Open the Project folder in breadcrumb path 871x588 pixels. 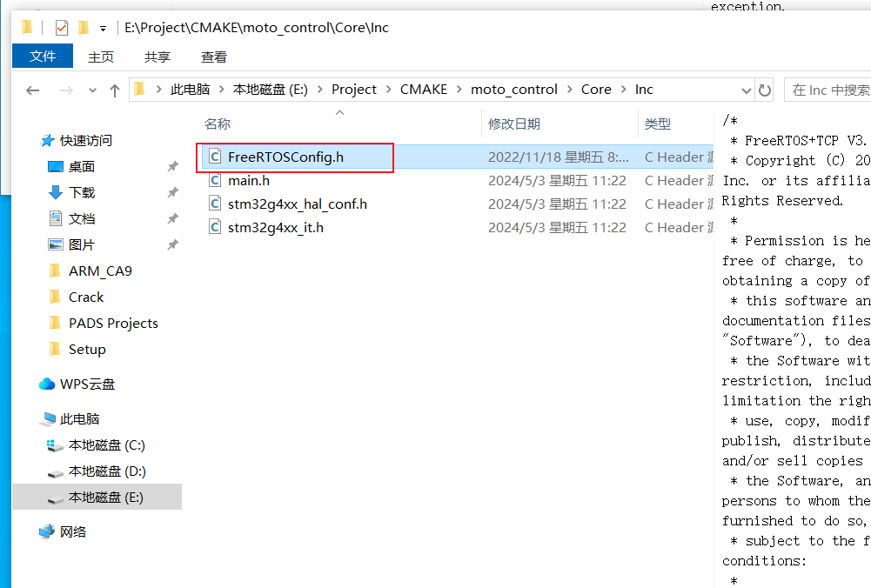(354, 89)
